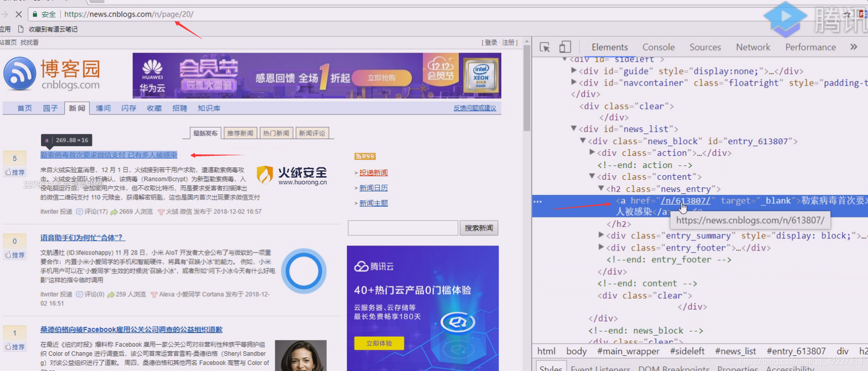Expand the div id="guide" node
The image size is (868, 371).
pos(574,71)
